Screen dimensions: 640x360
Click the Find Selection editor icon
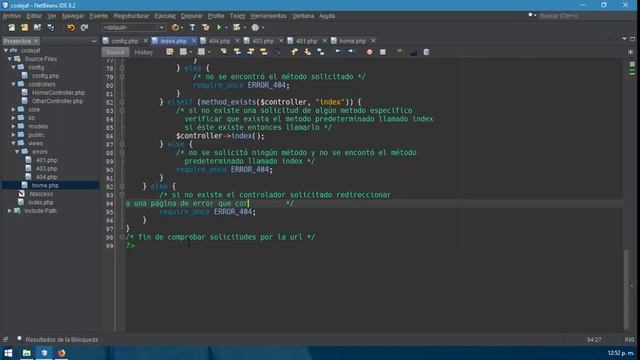click(224, 52)
